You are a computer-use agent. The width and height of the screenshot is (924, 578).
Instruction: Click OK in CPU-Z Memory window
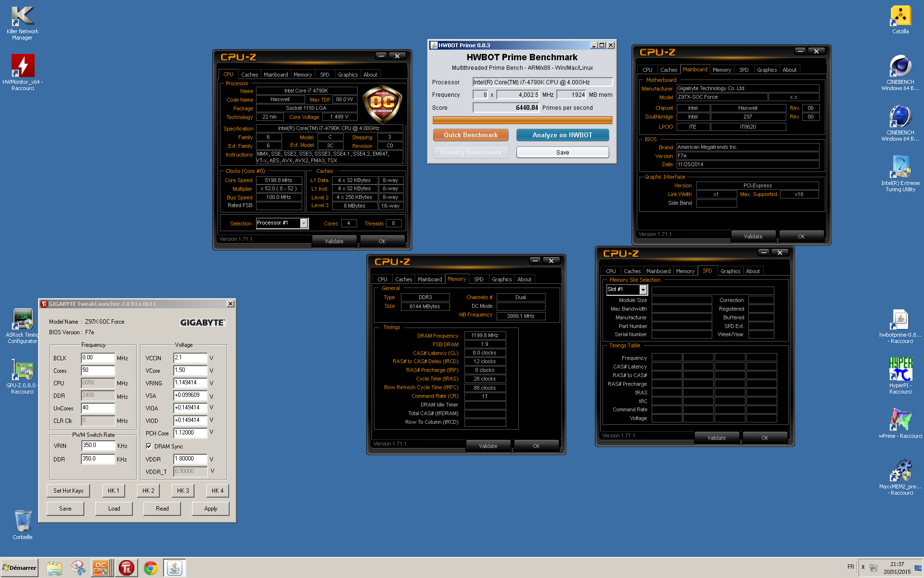pyautogui.click(x=536, y=446)
